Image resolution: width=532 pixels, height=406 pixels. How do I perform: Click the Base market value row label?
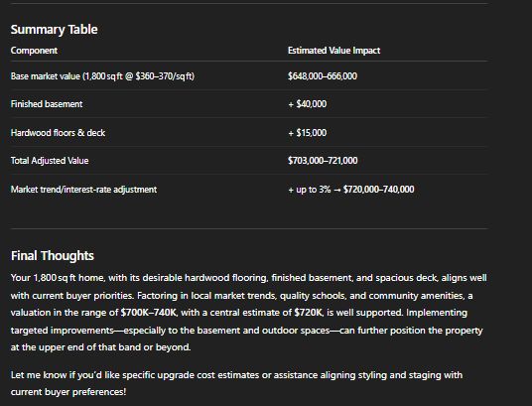pyautogui.click(x=102, y=76)
